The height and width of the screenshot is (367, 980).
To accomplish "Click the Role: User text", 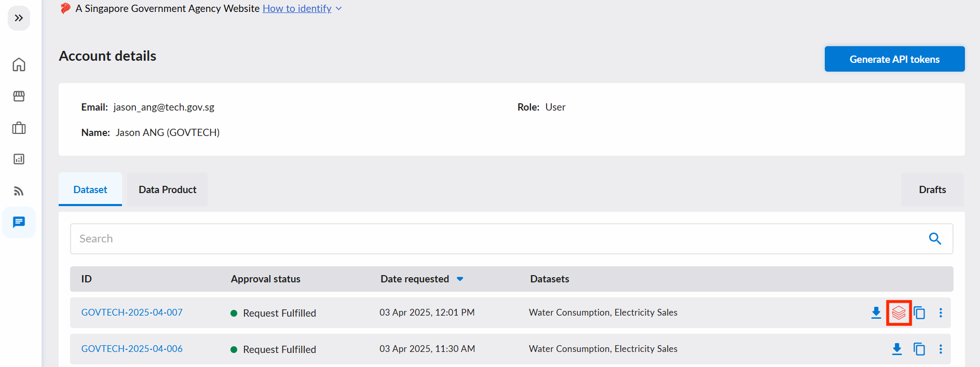I will 541,107.
